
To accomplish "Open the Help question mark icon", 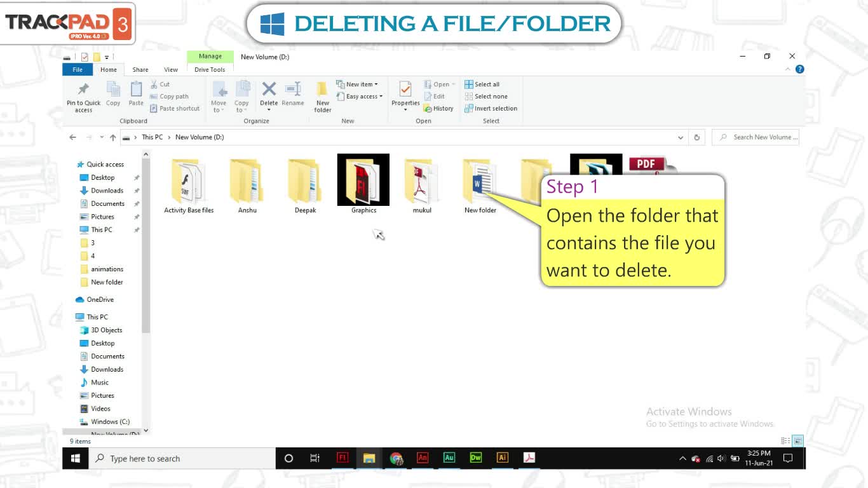I will click(799, 69).
